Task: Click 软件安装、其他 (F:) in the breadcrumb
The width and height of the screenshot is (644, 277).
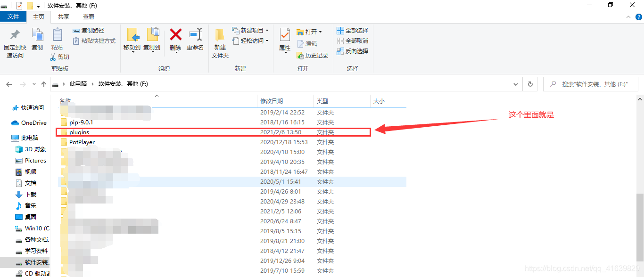Action: 123,84
